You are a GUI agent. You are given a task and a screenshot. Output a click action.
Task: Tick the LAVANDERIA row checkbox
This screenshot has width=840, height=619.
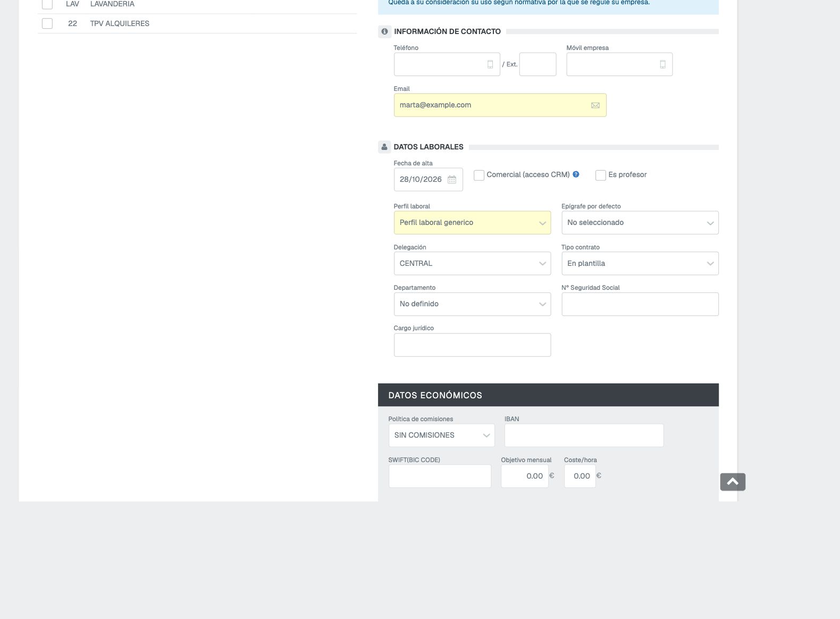coord(47,4)
